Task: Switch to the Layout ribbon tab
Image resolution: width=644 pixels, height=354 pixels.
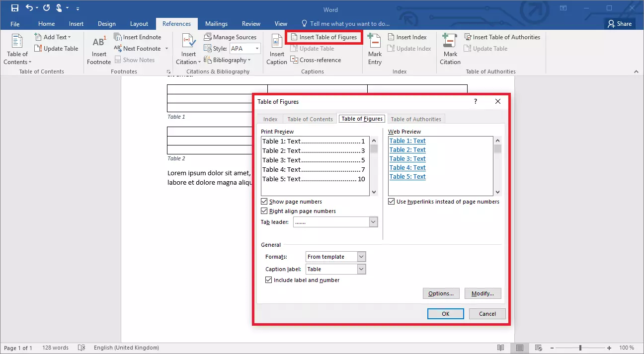Action: click(139, 24)
